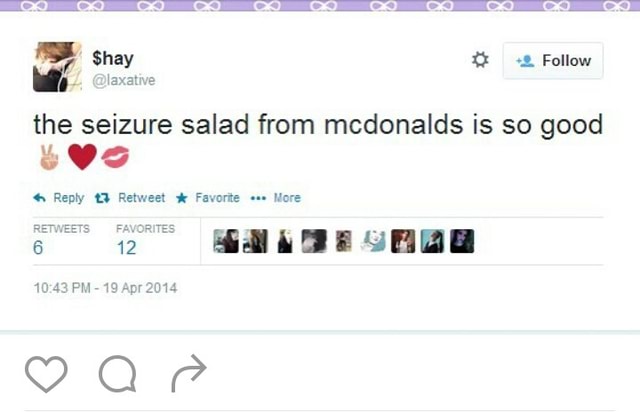The height and width of the screenshot is (412, 640).
Task: View the 12 favorites count
Action: [126, 247]
